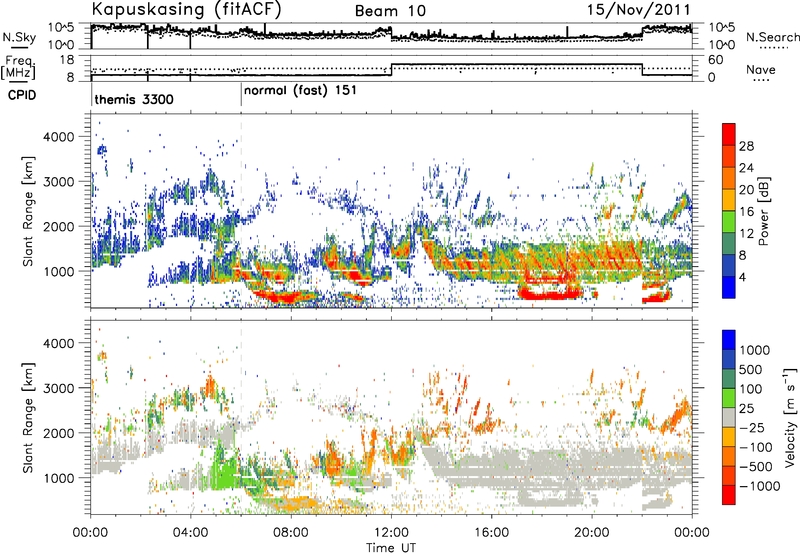The width and height of the screenshot is (800, 554).
Task: Click the "08:00" time tick label
Action: click(x=291, y=533)
